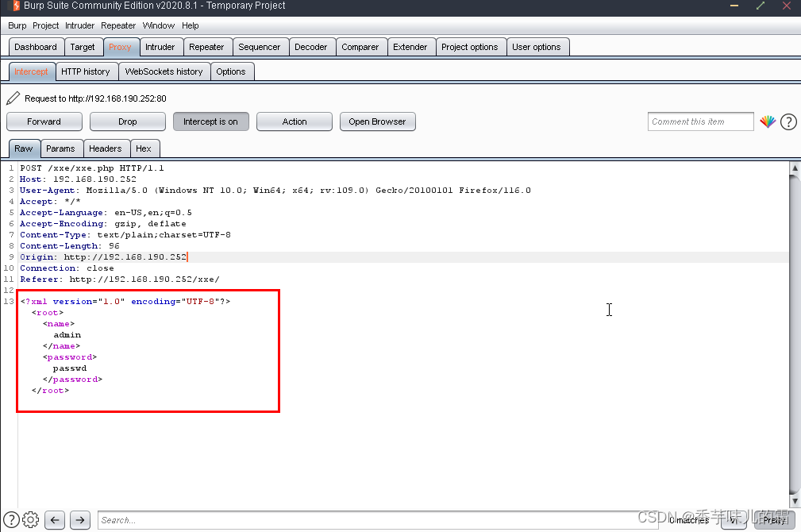Screen dimensions: 801x532
Task: Open the Project options tab
Action: 469,47
